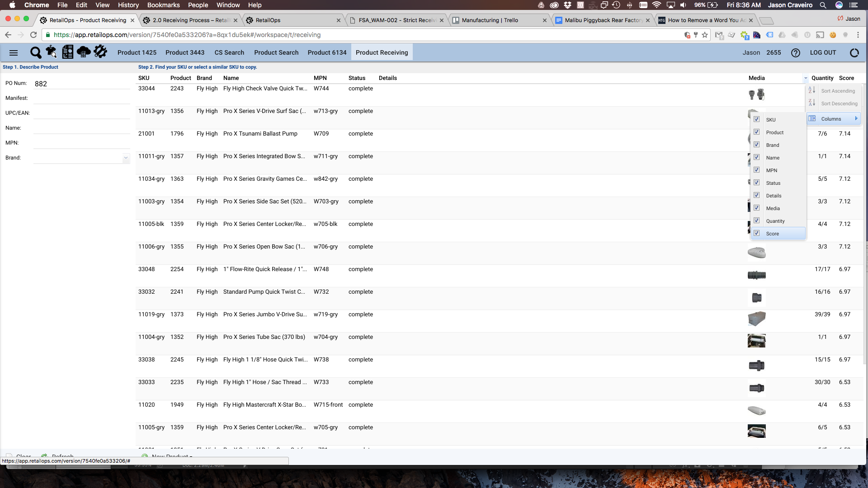The image size is (868, 488).
Task: Click the cloud data icon in toolbar
Action: point(84,52)
